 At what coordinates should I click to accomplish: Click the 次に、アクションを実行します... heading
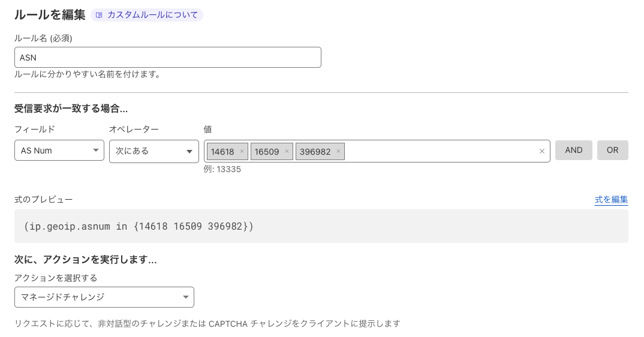[x=85, y=260]
